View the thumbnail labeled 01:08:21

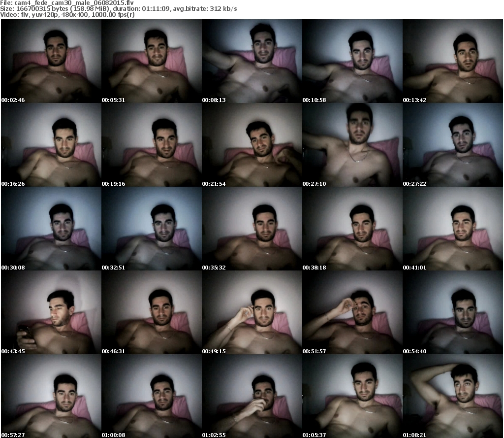click(453, 396)
